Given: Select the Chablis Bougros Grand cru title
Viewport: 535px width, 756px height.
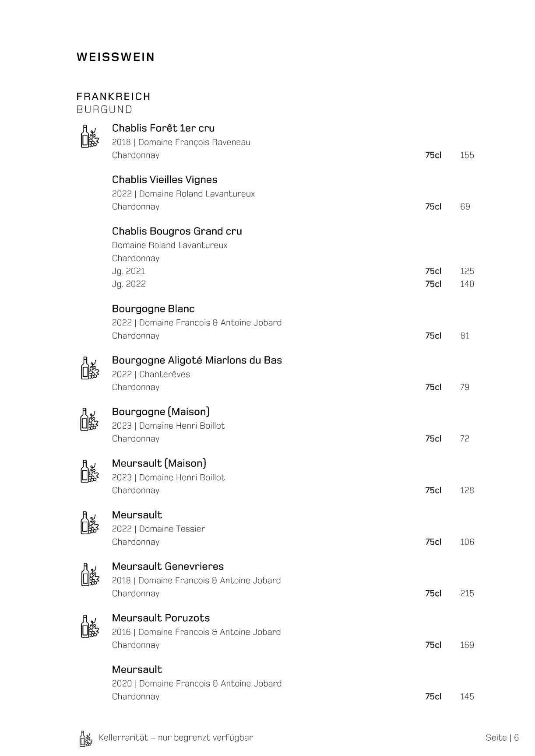Looking at the screenshot, I should click(177, 231).
